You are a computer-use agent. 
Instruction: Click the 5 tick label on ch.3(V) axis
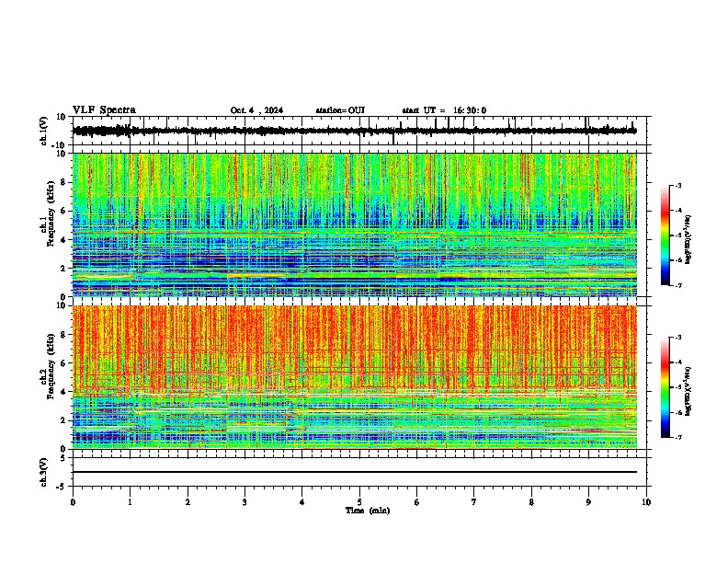(x=63, y=458)
